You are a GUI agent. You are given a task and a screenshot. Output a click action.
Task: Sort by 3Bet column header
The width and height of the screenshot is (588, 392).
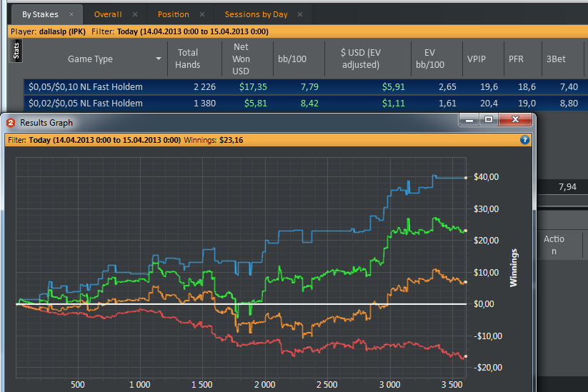click(556, 59)
